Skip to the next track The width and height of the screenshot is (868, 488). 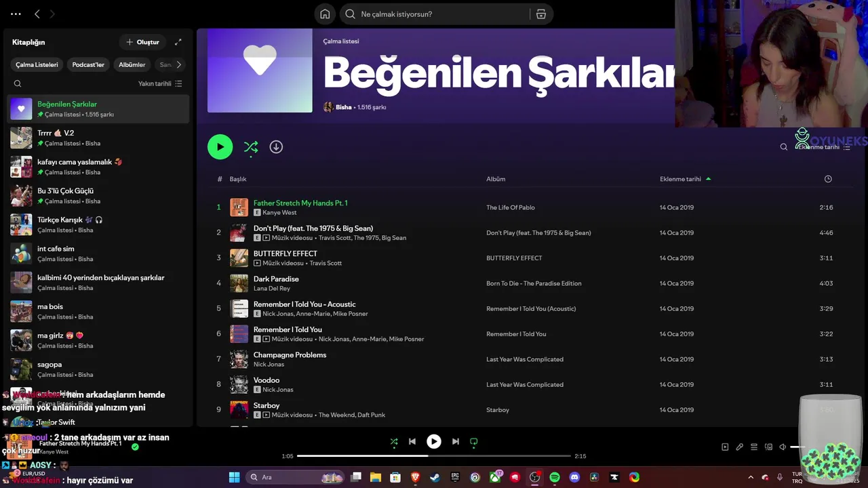click(x=456, y=442)
